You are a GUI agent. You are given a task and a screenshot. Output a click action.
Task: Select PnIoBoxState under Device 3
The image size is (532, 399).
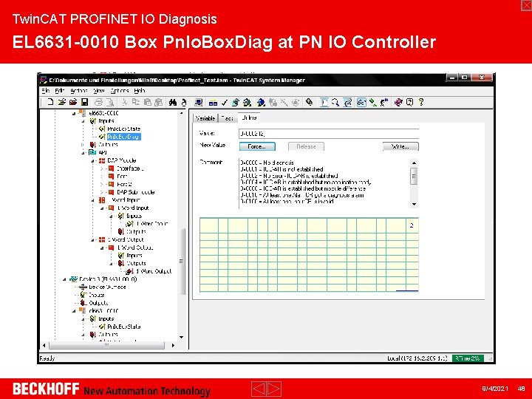[124, 327]
